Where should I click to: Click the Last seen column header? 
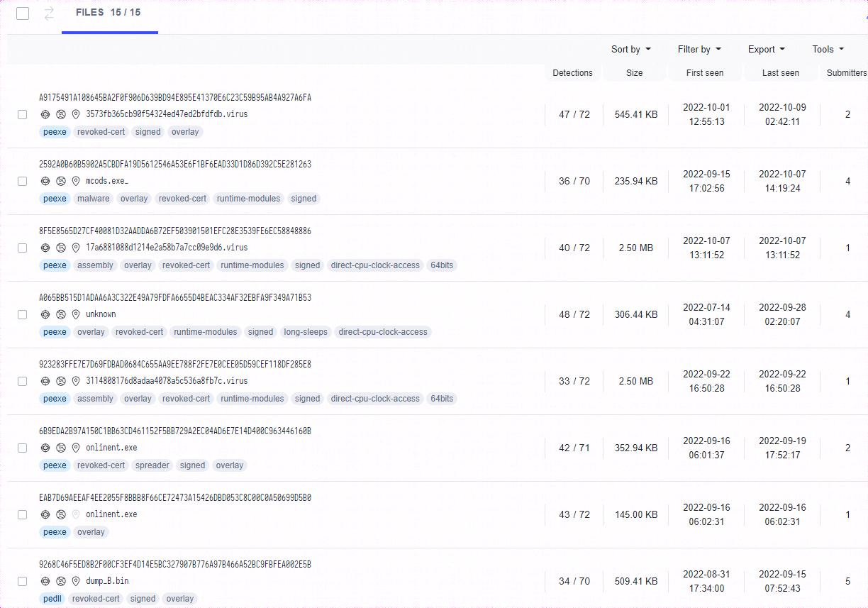(780, 72)
